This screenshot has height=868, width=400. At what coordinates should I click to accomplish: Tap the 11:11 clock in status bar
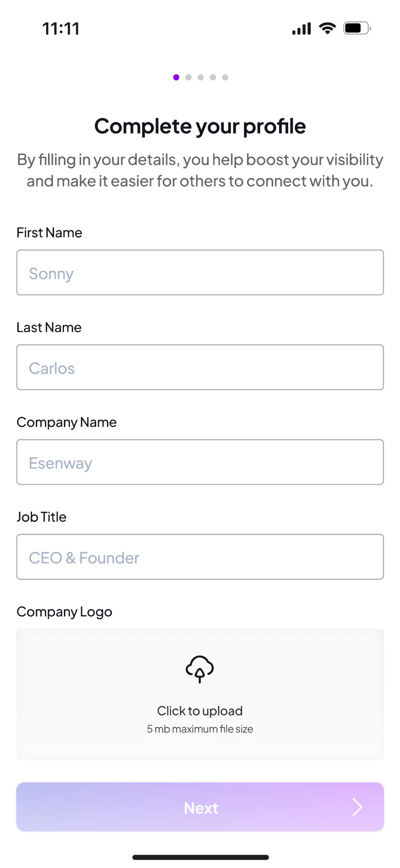pos(61,29)
